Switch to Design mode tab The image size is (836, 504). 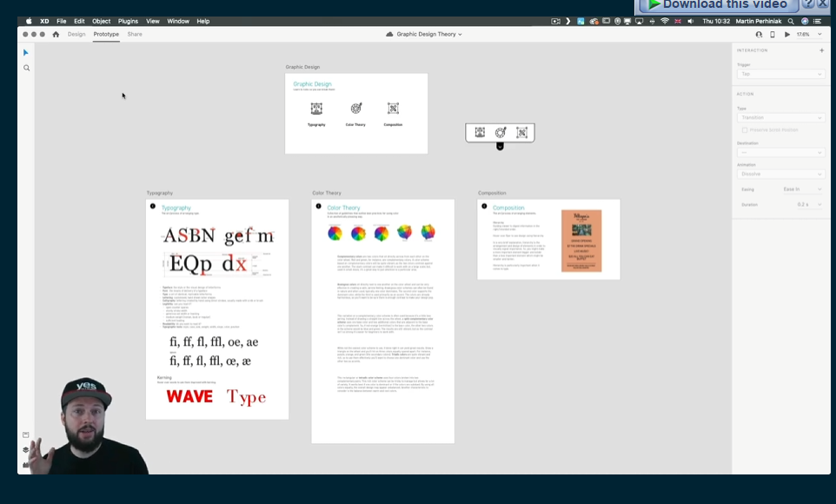(x=76, y=34)
